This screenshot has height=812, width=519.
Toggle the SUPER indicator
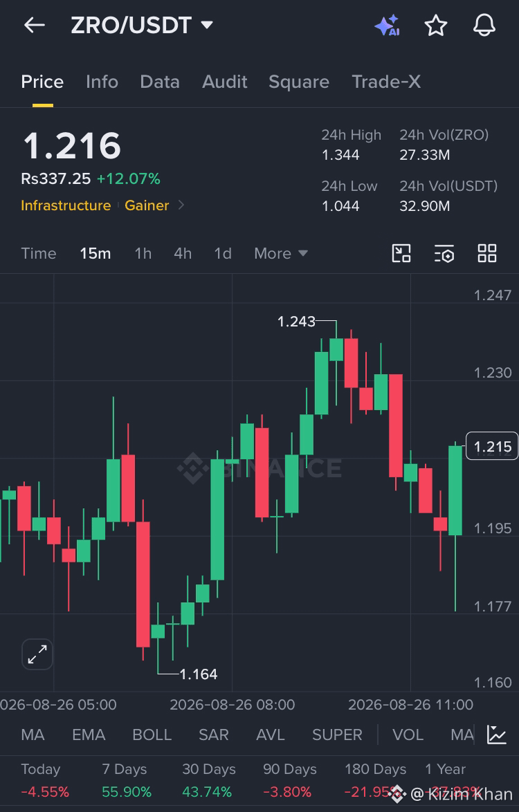coord(337,735)
